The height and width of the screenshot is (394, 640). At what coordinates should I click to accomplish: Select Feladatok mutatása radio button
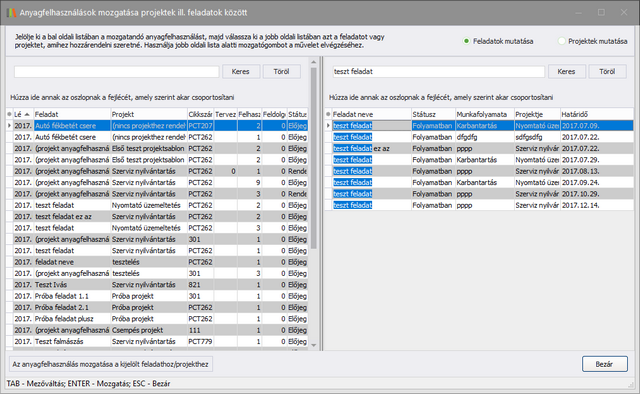[467, 41]
